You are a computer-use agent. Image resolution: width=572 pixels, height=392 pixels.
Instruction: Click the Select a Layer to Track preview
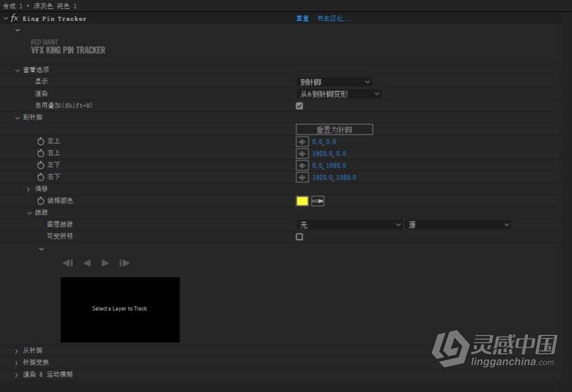(x=120, y=310)
